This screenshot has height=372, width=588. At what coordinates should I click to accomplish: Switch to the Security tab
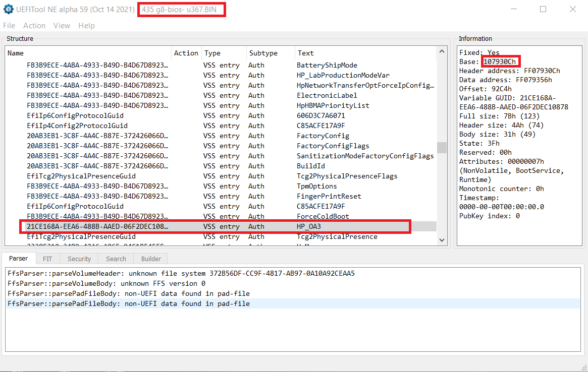[79, 259]
